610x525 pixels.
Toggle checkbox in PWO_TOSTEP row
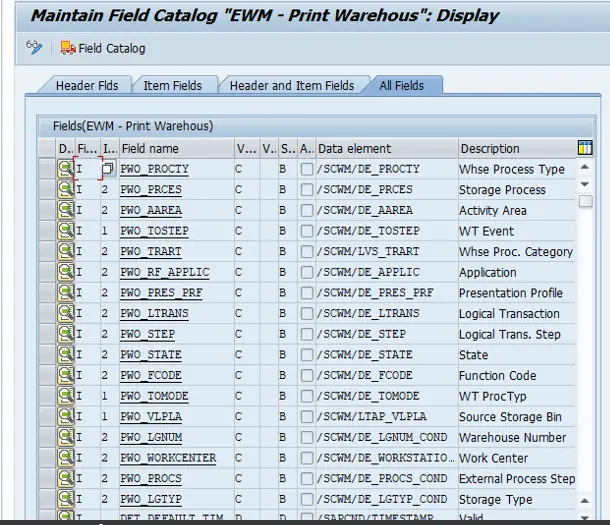[307, 231]
